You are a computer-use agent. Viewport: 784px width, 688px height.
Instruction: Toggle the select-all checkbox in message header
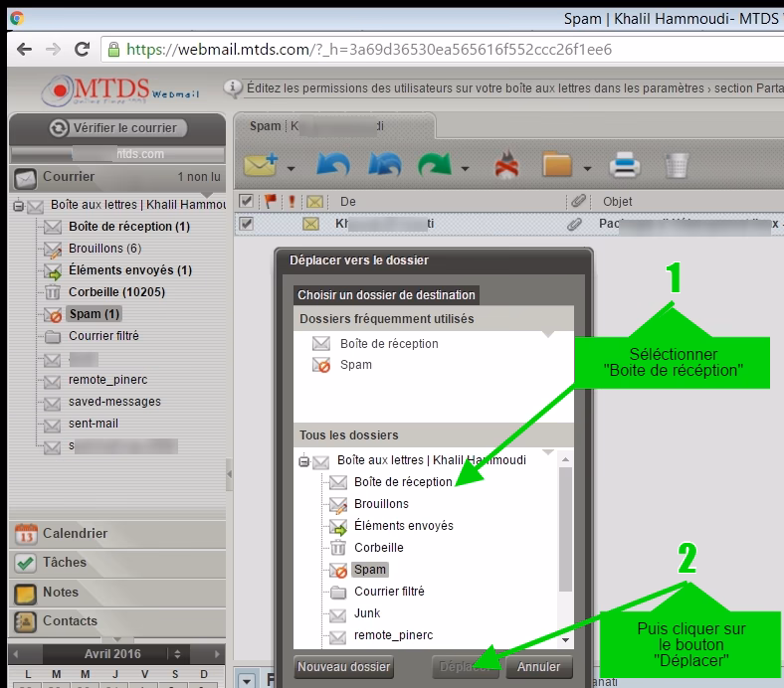click(247, 202)
